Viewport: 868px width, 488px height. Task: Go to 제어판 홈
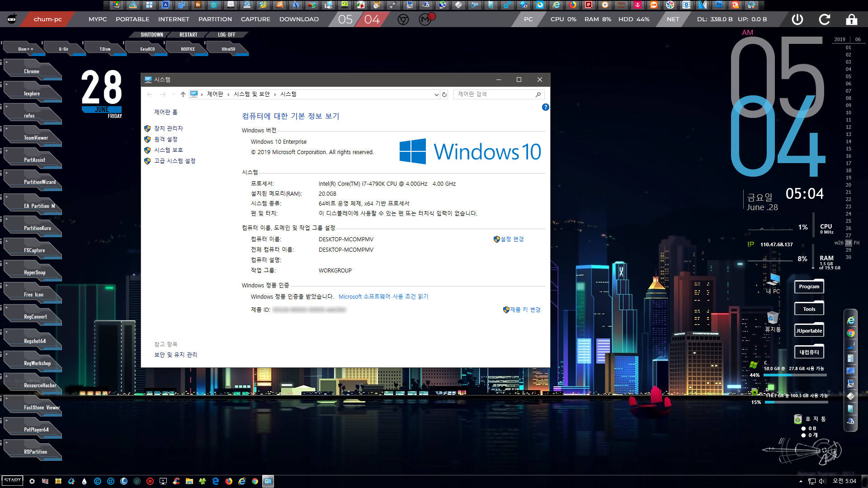coord(165,112)
